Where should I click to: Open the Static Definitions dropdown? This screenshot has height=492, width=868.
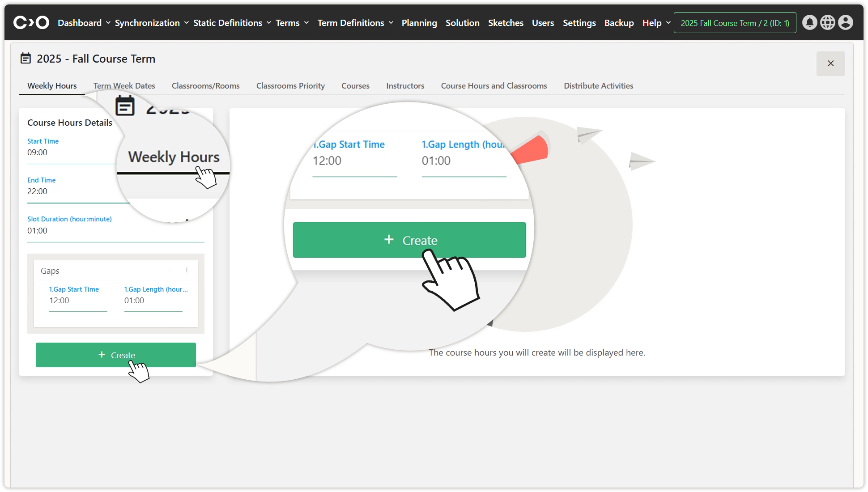(232, 23)
